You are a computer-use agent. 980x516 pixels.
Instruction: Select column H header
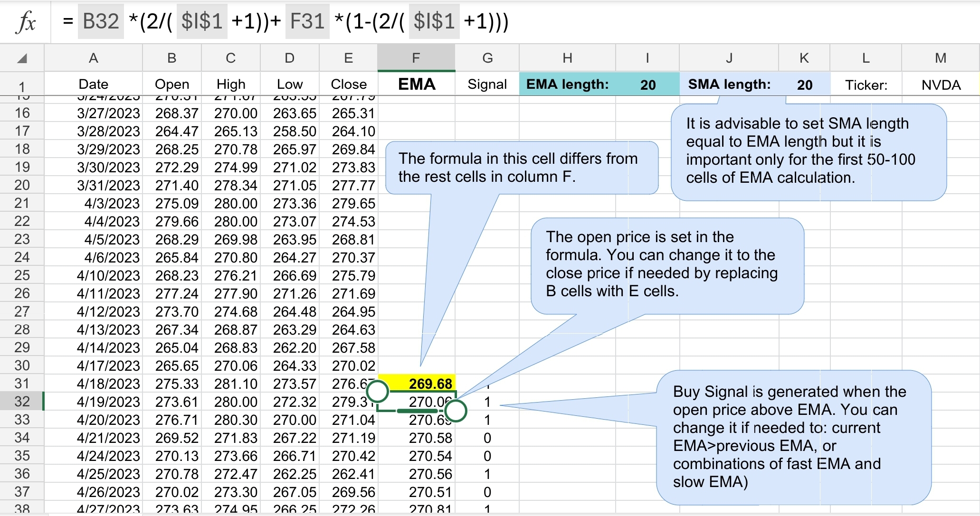tap(567, 58)
